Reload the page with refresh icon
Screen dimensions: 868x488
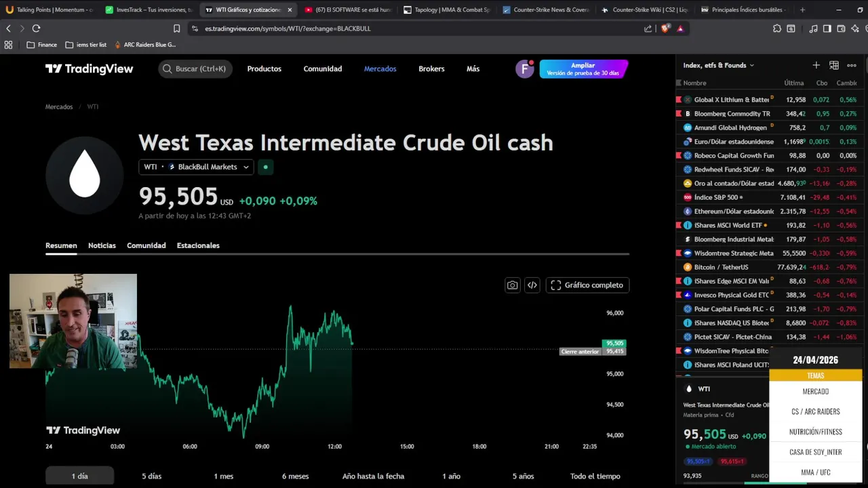tap(36, 28)
